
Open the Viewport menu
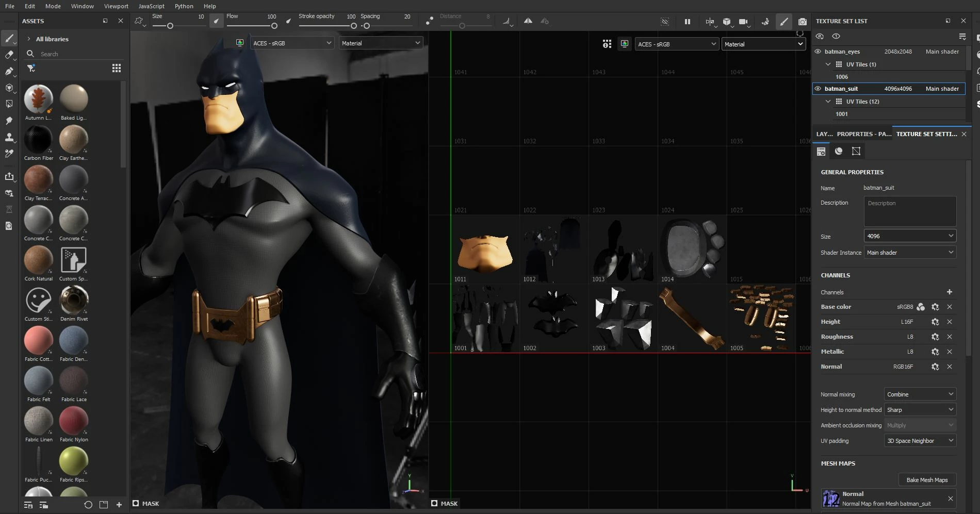[116, 6]
